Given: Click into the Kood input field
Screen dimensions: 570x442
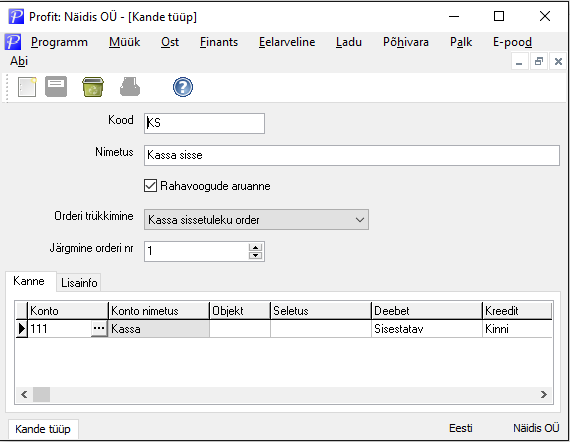Looking at the screenshot, I should point(204,123).
